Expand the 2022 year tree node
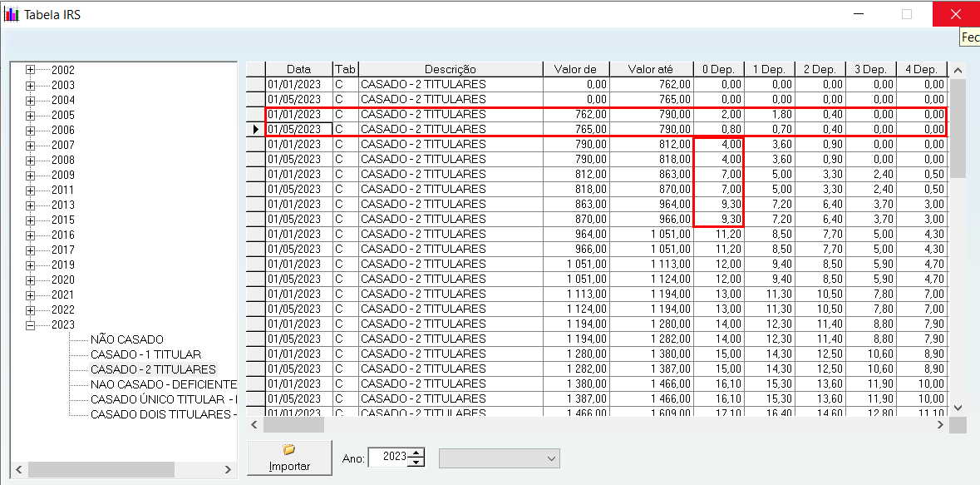Viewport: 980px width, 485px height. tap(31, 310)
